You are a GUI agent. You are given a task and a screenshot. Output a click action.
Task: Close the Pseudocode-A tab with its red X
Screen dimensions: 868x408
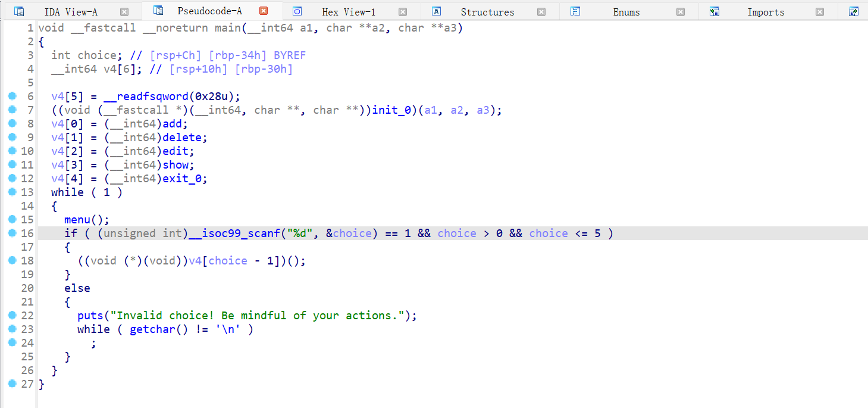click(264, 11)
